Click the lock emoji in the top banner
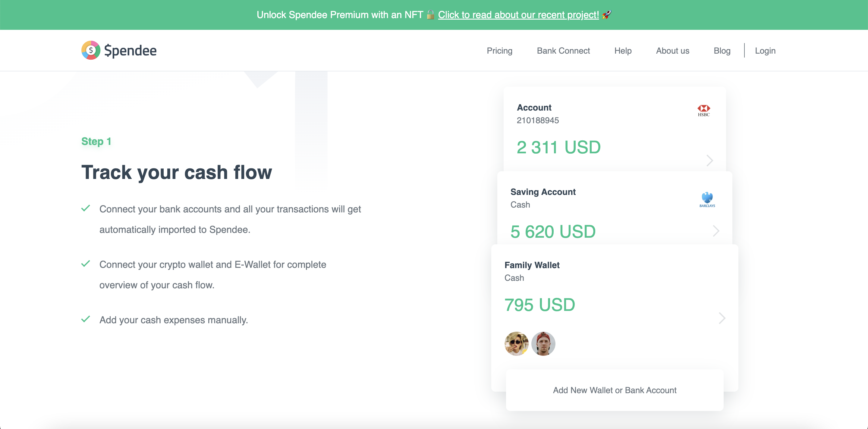 point(430,15)
